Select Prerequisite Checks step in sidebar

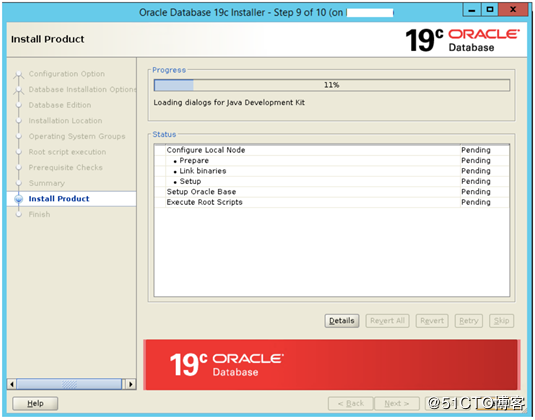click(x=66, y=168)
